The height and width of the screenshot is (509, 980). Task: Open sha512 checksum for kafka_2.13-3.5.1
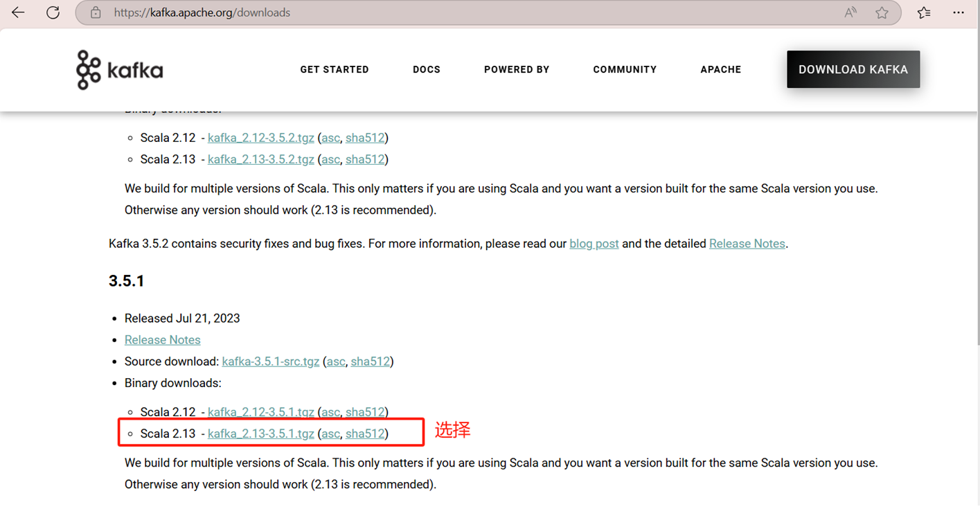(x=365, y=434)
